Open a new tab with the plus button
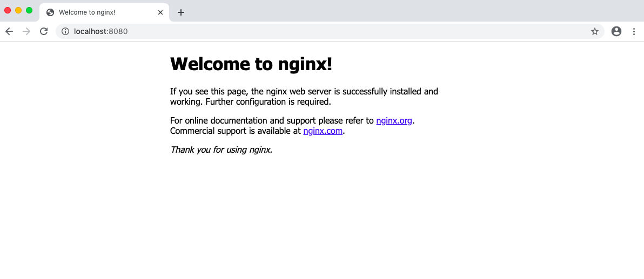The image size is (644, 279). point(180,12)
